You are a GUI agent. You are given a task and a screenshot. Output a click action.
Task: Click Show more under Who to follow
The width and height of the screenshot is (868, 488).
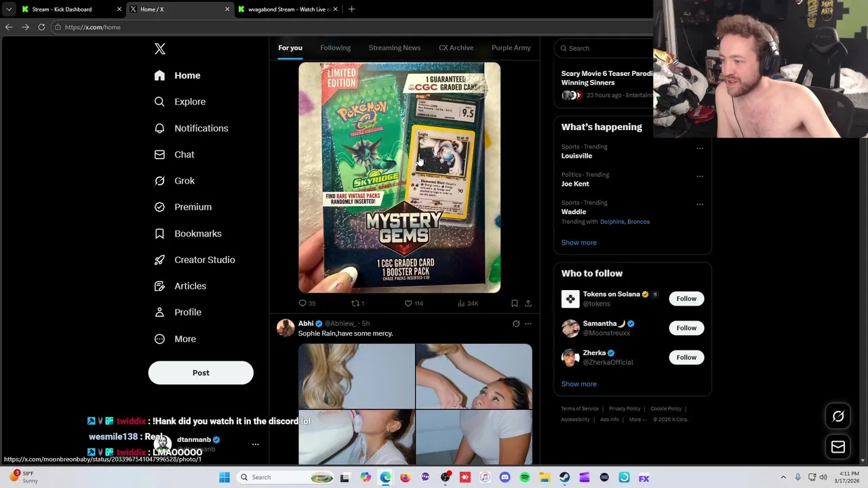point(579,384)
